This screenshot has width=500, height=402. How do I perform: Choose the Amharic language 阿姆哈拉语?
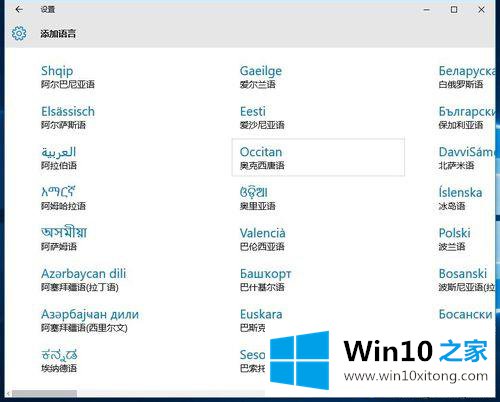tap(63, 198)
